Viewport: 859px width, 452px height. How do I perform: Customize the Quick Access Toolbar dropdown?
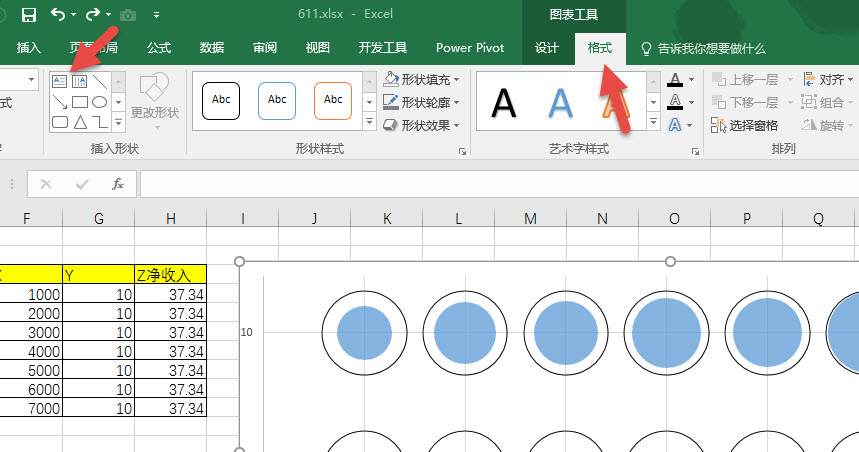click(157, 15)
